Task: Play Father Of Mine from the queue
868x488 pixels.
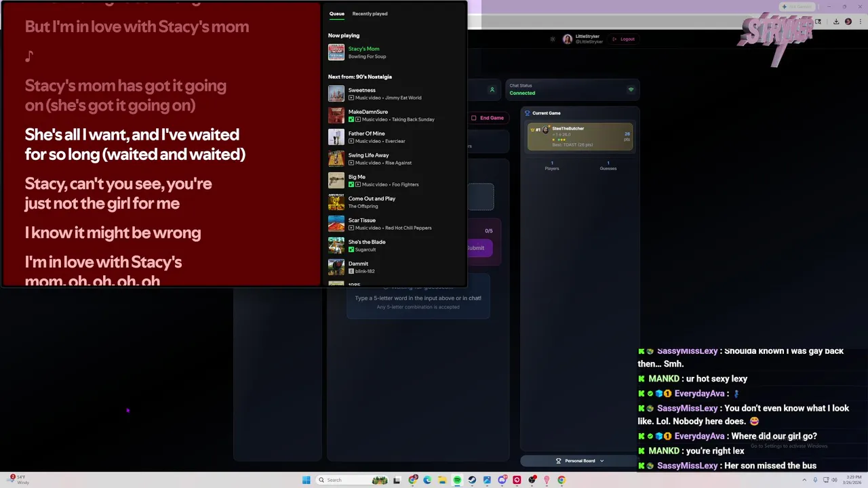Action: coord(366,134)
